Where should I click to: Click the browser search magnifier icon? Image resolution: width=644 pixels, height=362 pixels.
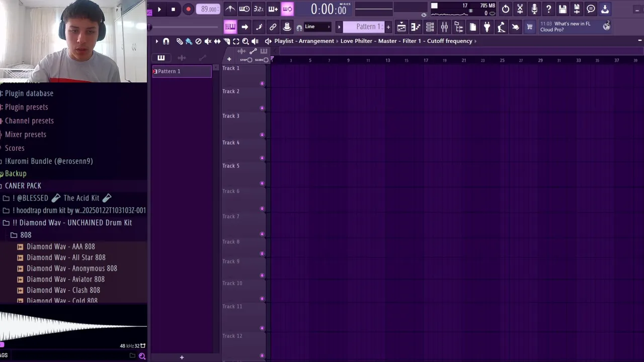(142, 356)
